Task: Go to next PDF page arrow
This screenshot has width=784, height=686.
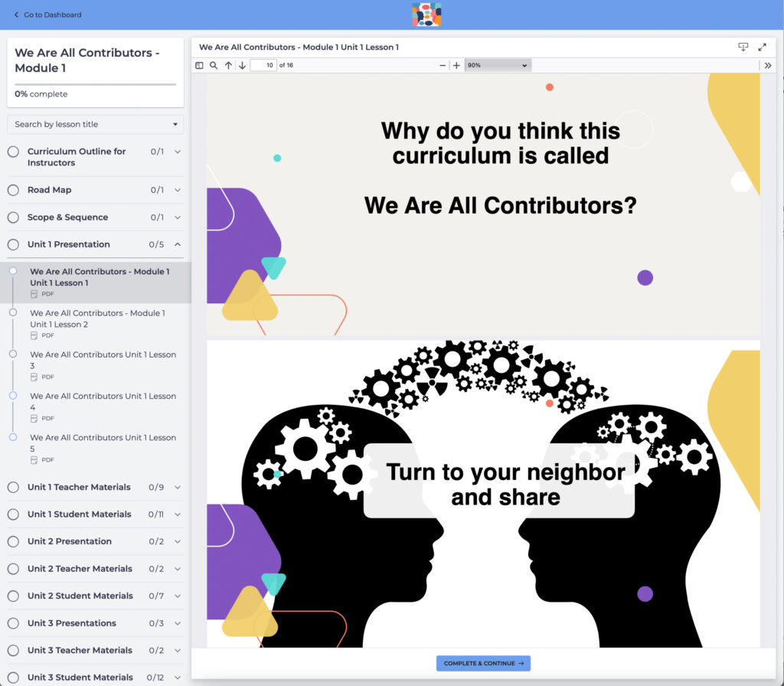Action: 242,66
